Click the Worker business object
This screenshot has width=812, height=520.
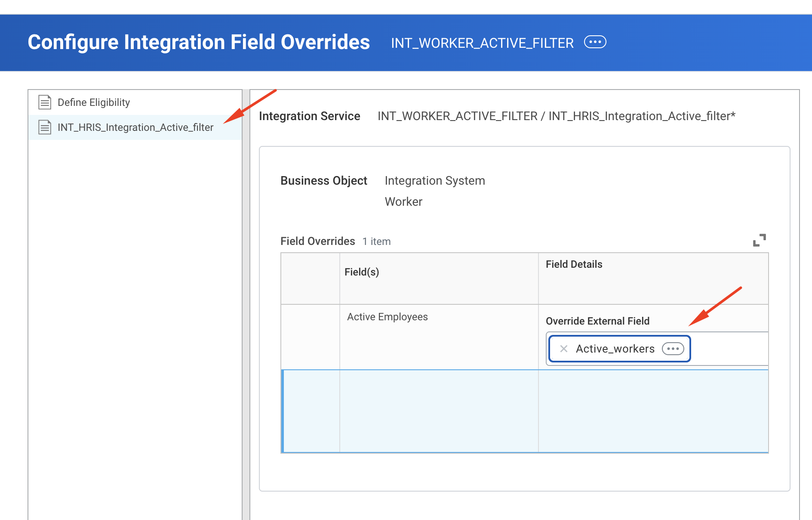(x=403, y=202)
